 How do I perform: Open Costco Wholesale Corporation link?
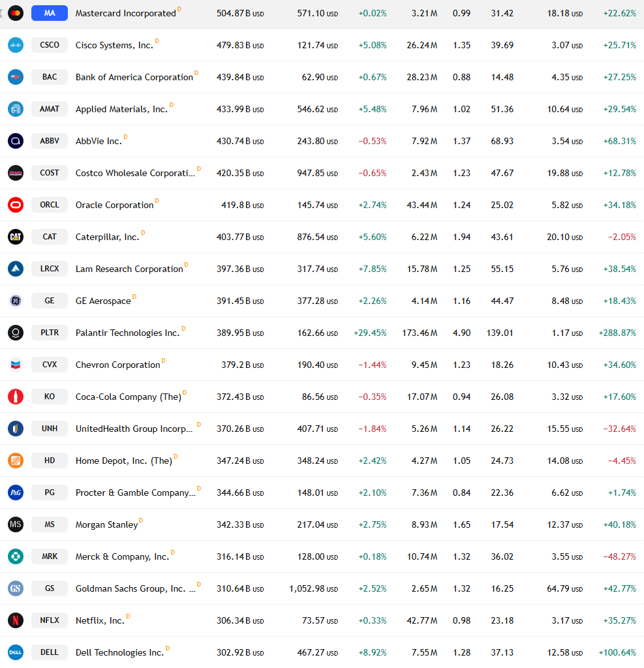135,173
